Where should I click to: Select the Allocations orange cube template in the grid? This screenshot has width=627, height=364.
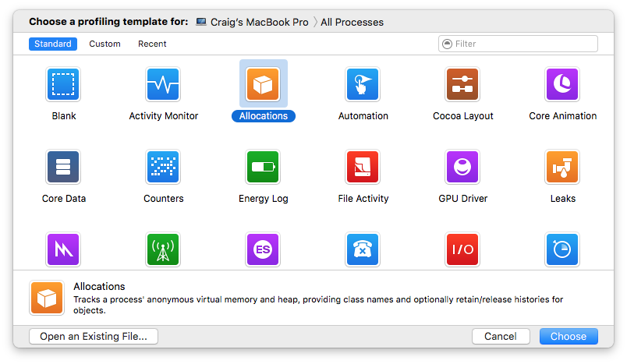263,84
